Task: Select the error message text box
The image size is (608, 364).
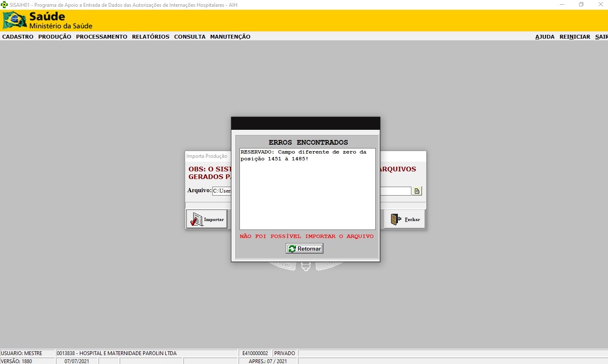Action: pos(307,189)
